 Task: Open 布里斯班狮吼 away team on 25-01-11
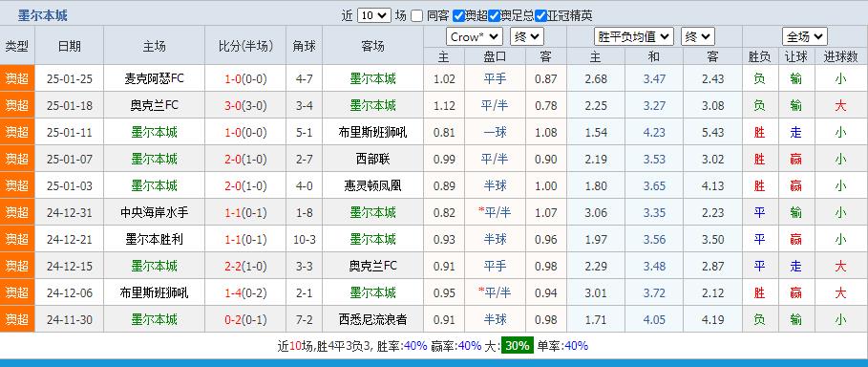pyautogui.click(x=372, y=133)
